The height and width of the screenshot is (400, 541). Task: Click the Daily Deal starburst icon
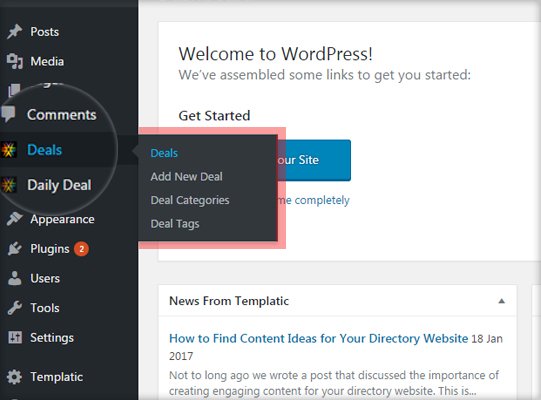[x=8, y=185]
